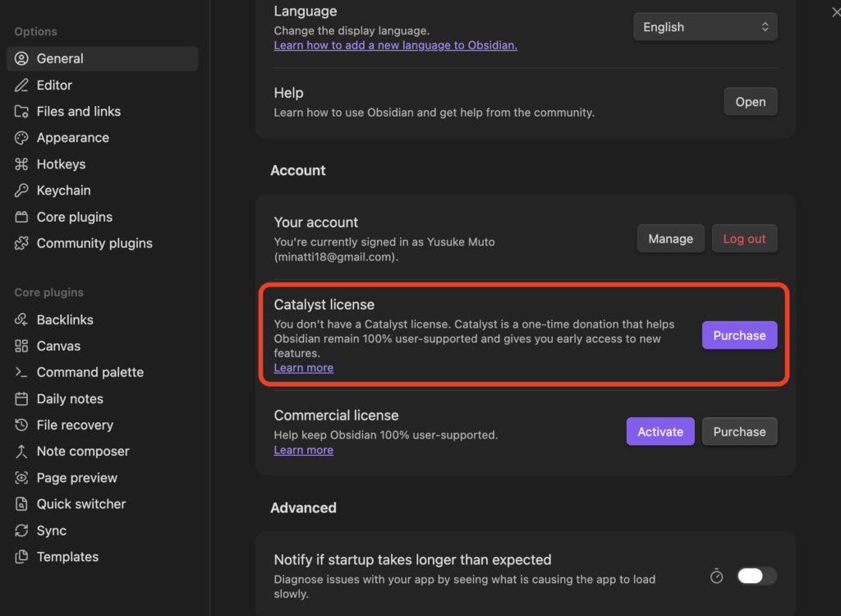841x616 pixels.
Task: Click the Editor pencil icon
Action: 21,85
